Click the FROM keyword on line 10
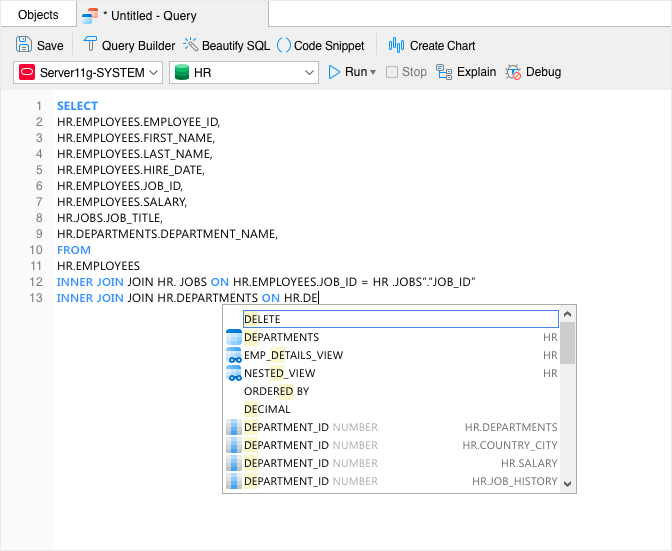672x551 pixels. [x=74, y=250]
